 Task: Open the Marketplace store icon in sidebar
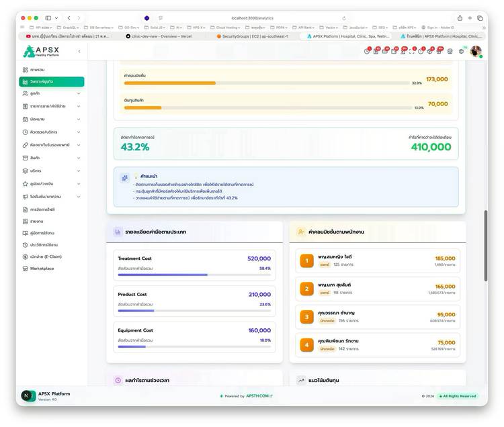[x=26, y=269]
